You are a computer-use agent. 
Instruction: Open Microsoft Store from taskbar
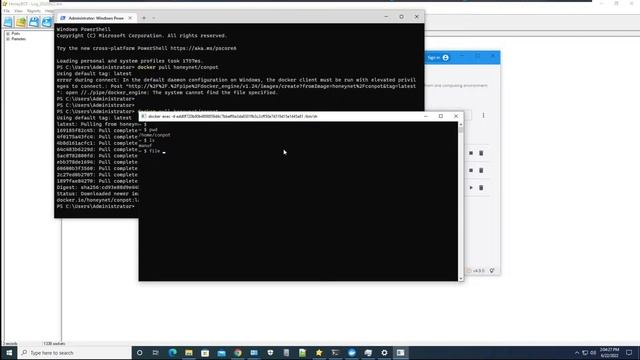point(205,353)
